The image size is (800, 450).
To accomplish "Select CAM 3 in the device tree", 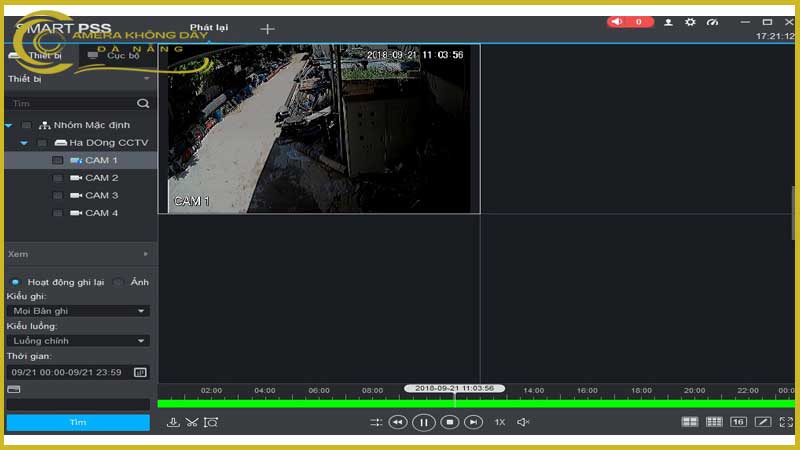I will pyautogui.click(x=101, y=195).
